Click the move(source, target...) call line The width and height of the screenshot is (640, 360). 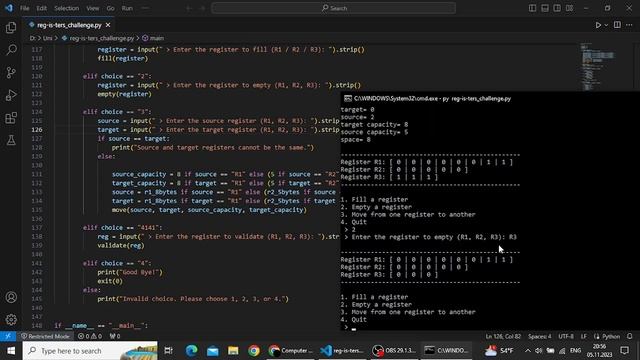pyautogui.click(x=209, y=210)
